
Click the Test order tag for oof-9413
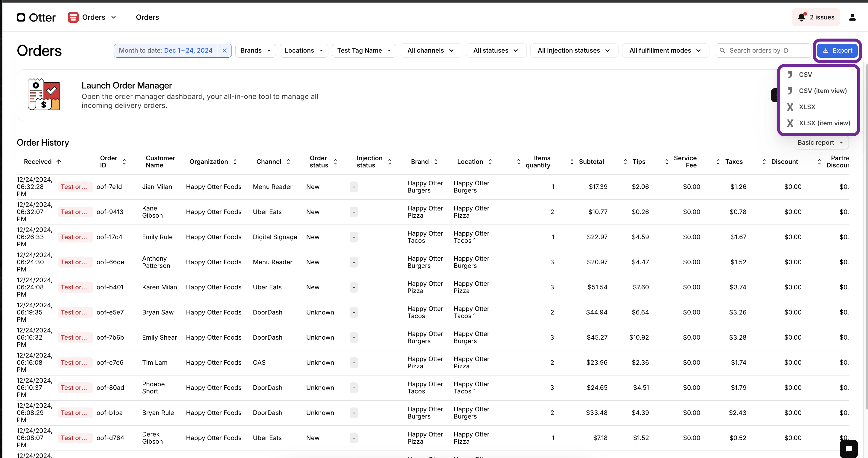[x=75, y=212]
